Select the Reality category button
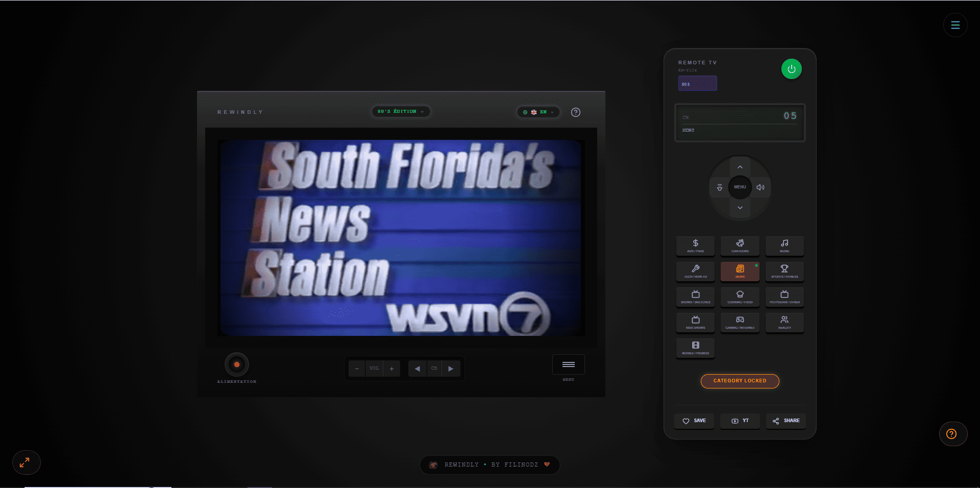Screen dimensions: 980x488 point(785,322)
